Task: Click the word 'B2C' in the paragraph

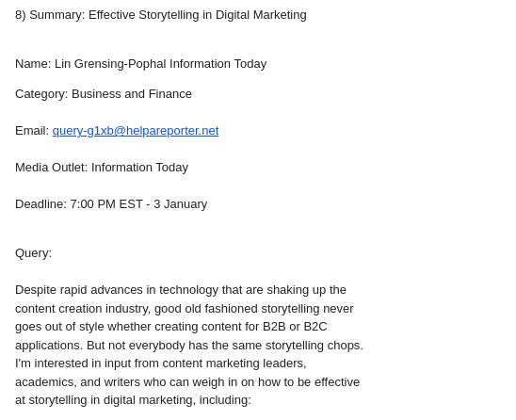Action: pyautogui.click(x=315, y=327)
